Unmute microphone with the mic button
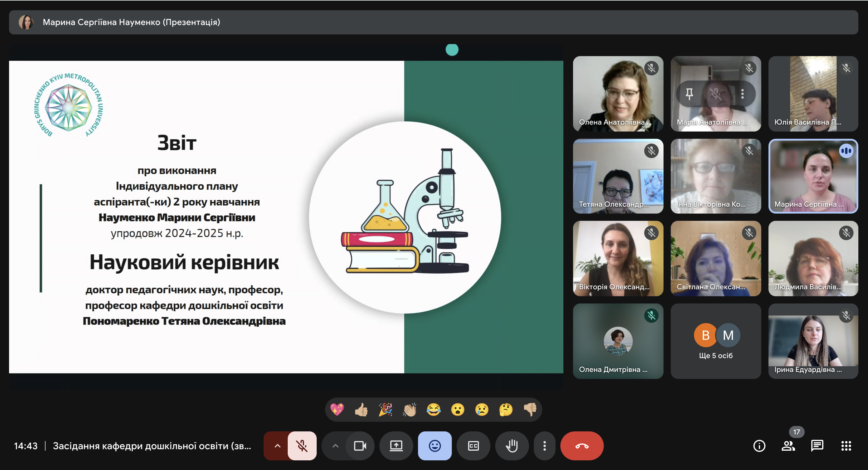This screenshot has height=470, width=868. 302,446
